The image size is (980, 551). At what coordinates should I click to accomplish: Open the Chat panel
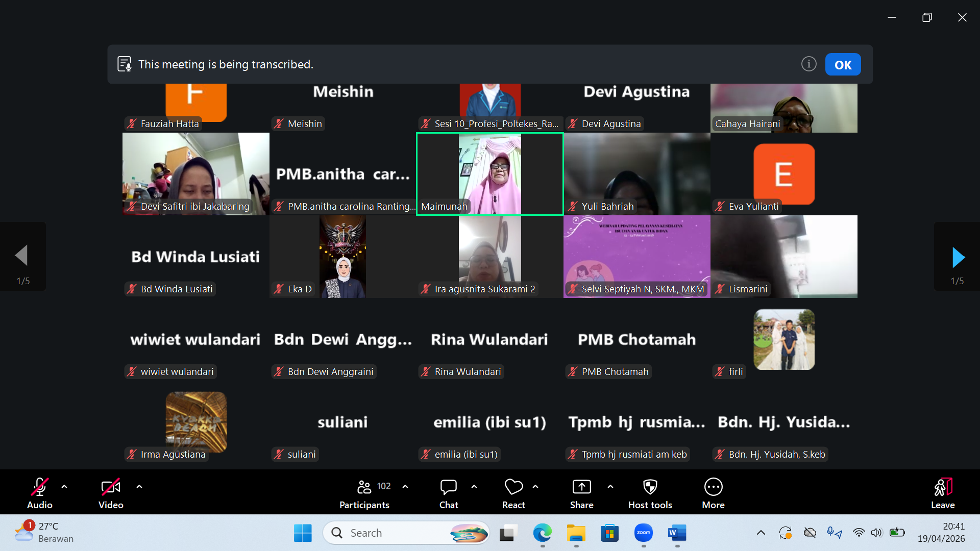(449, 493)
